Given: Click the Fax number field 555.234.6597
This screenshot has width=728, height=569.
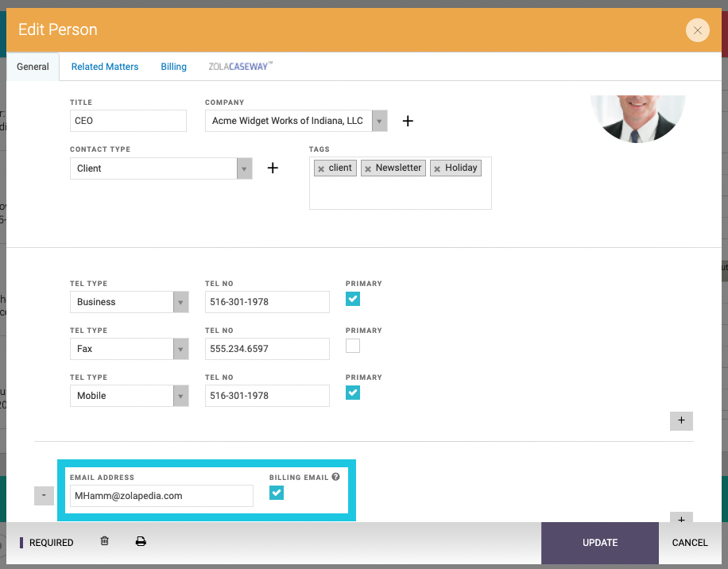Looking at the screenshot, I should [x=267, y=349].
